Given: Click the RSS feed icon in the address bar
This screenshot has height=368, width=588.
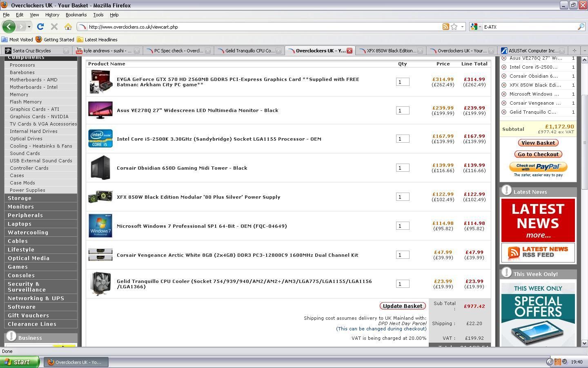Looking at the screenshot, I should pyautogui.click(x=445, y=27).
